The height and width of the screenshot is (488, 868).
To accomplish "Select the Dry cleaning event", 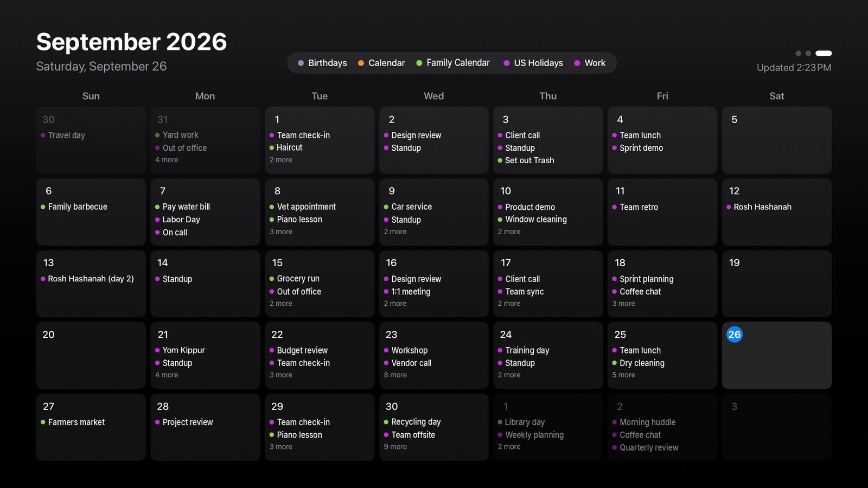I will click(639, 363).
